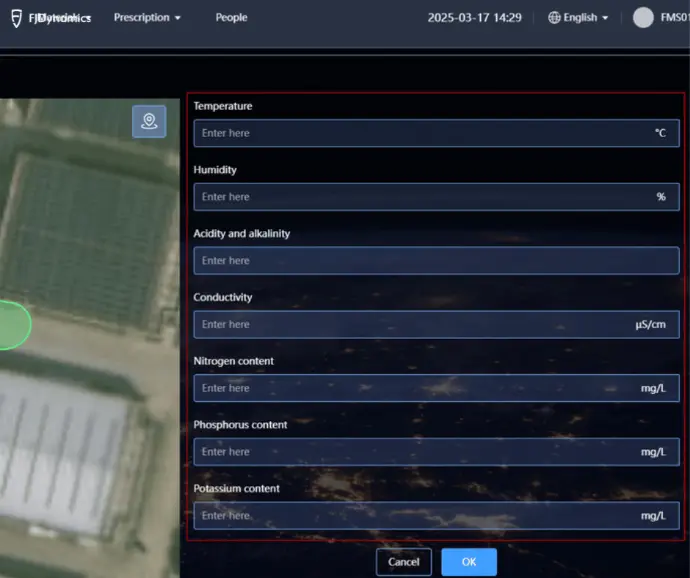Focus the Humidity input field
This screenshot has height=578, width=690.
point(437,197)
